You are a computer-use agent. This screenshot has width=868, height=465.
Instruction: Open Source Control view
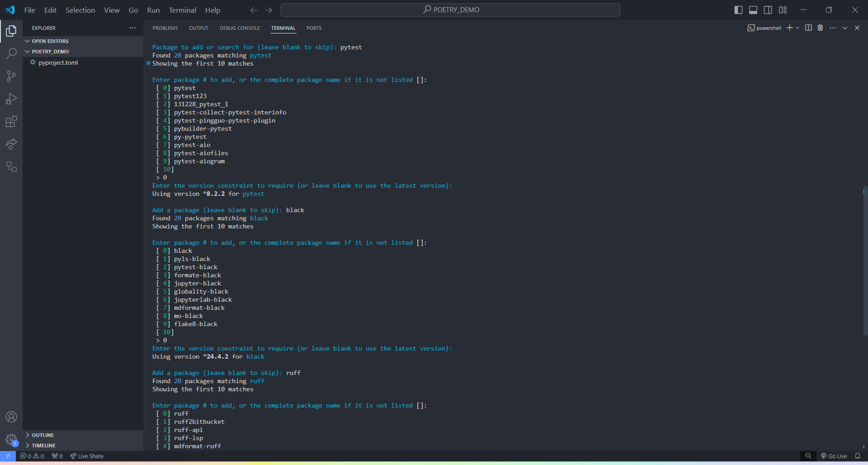[11, 76]
